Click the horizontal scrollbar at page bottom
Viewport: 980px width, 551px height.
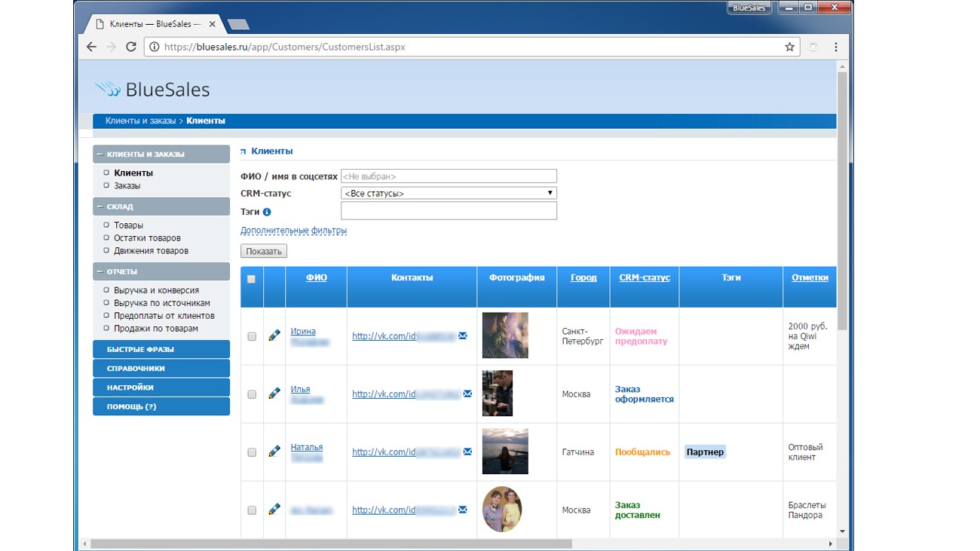click(x=330, y=543)
